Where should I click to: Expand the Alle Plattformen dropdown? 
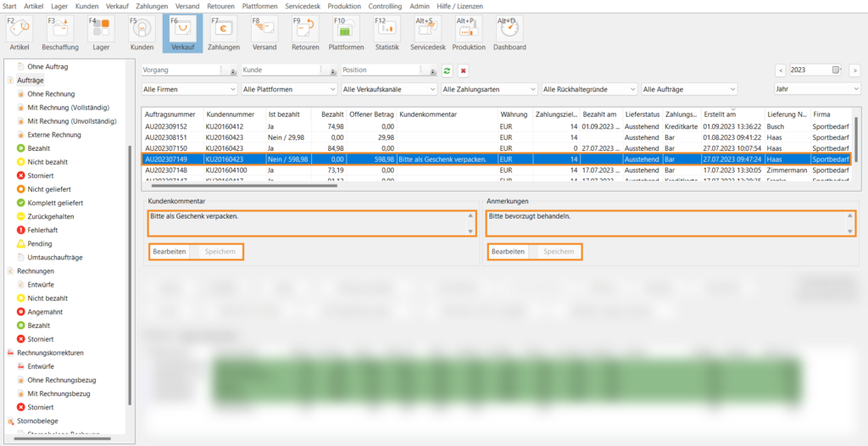(x=288, y=88)
